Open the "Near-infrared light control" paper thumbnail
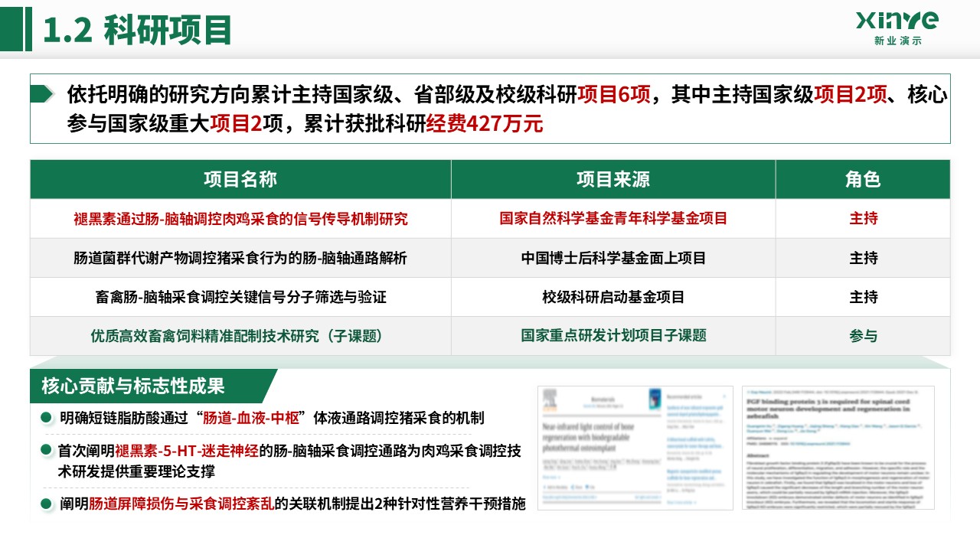 click(x=635, y=448)
